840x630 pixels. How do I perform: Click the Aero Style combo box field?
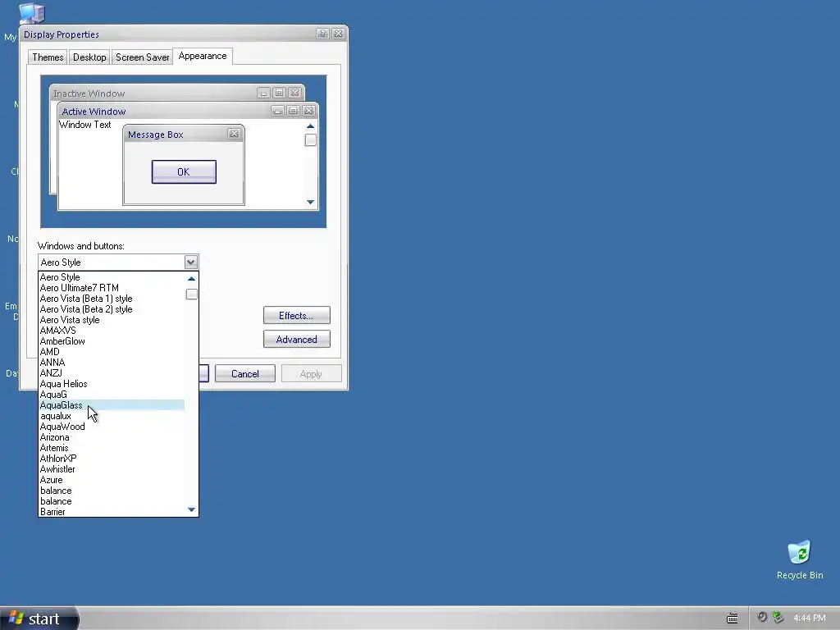pyautogui.click(x=112, y=262)
